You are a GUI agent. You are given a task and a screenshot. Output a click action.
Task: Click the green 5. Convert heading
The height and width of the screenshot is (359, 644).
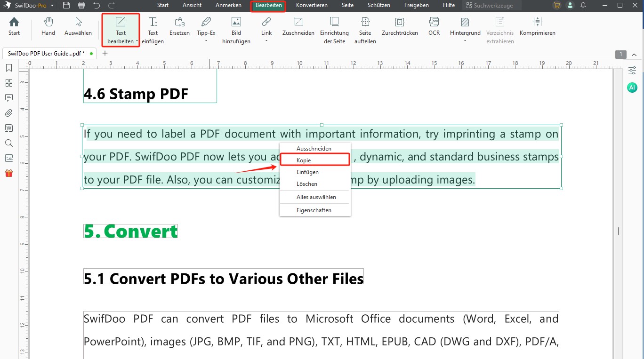(x=130, y=231)
